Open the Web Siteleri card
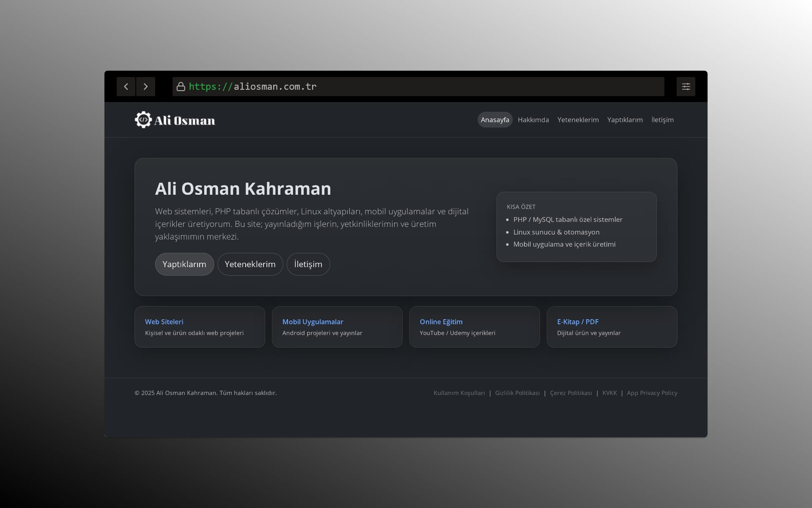 click(x=200, y=327)
